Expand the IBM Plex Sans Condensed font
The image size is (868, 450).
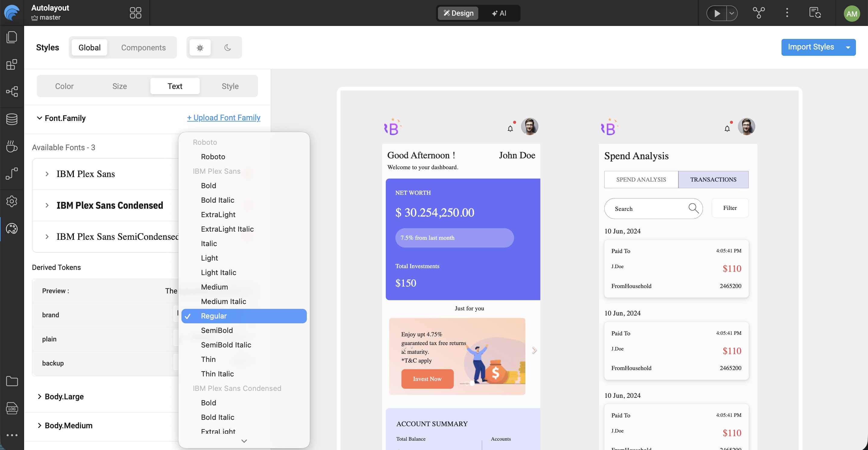coord(47,205)
